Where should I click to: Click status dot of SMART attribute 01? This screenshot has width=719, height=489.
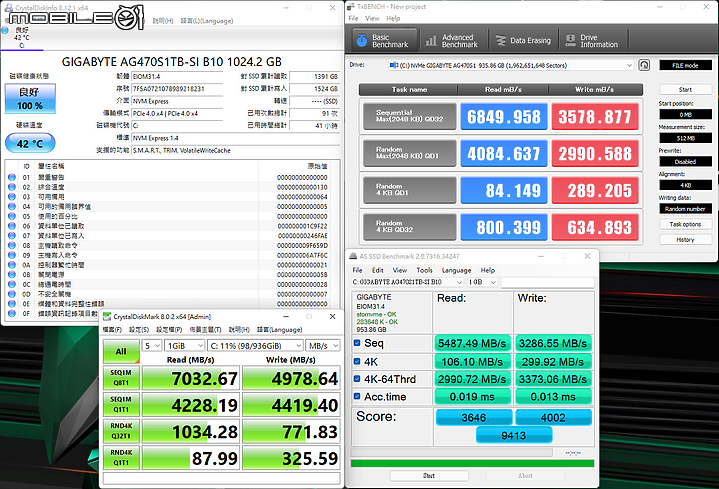pyautogui.click(x=12, y=178)
